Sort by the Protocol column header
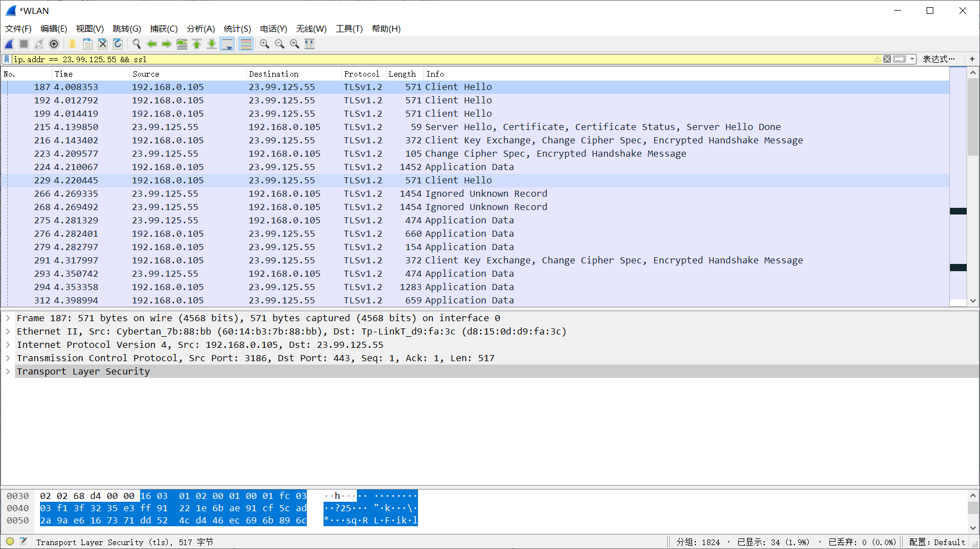Screen dimensions: 980x549 (x=364, y=74)
